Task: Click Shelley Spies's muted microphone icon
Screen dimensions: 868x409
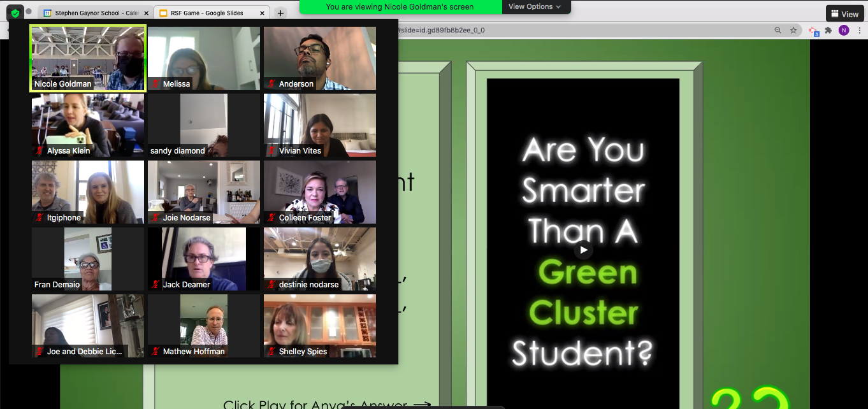Action: [x=271, y=352]
